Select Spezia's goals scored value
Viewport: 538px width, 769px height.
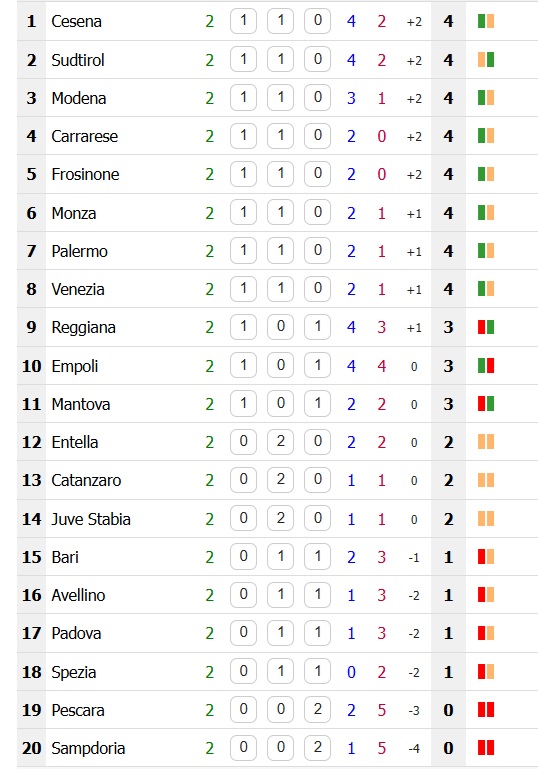351,672
